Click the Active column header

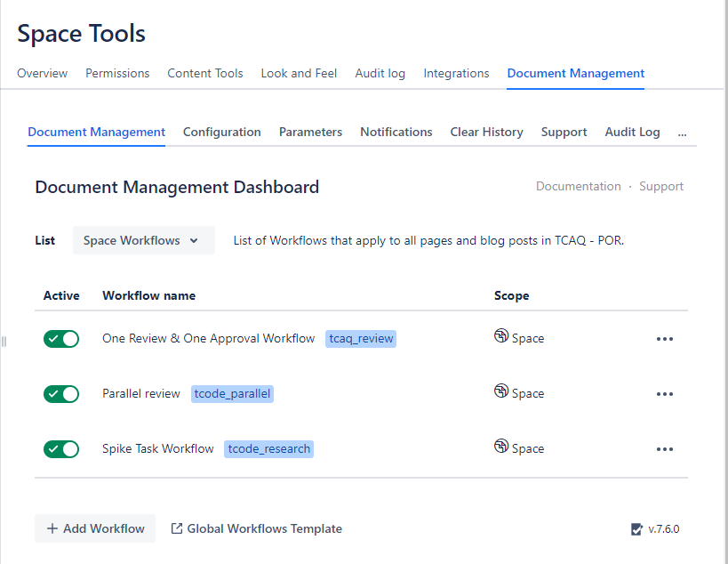61,295
